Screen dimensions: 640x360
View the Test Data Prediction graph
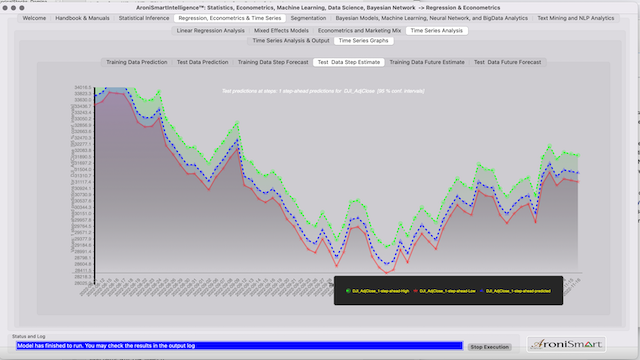point(202,62)
